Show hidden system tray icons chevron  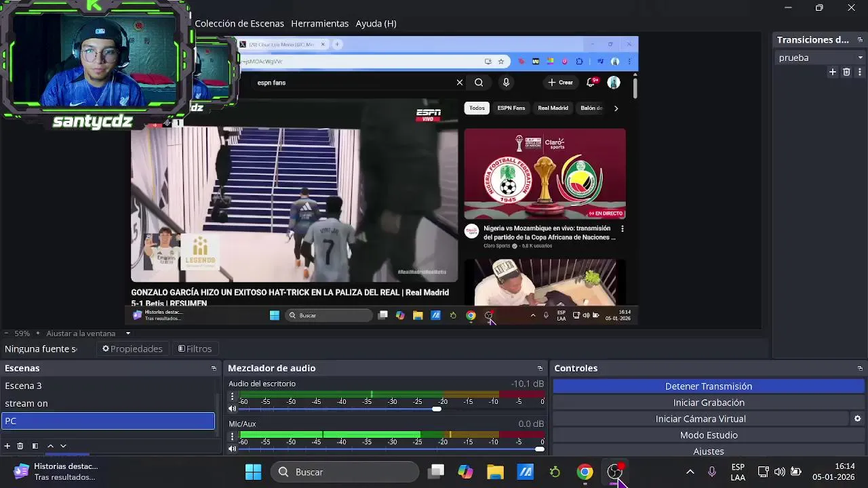click(690, 472)
